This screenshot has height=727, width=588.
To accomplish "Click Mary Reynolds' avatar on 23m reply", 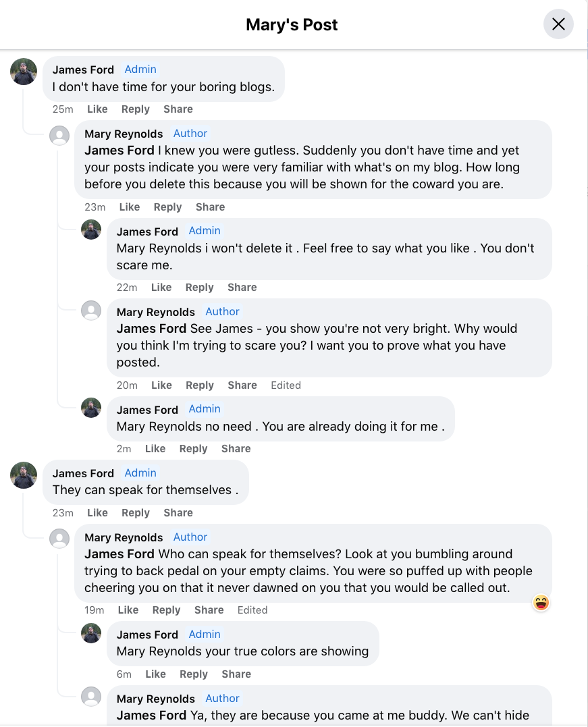I will (59, 136).
